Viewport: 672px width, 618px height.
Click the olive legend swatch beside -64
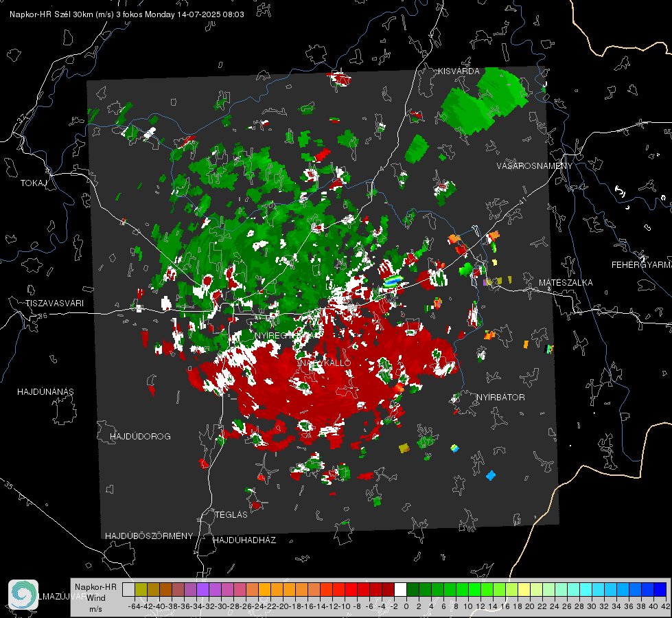141,589
